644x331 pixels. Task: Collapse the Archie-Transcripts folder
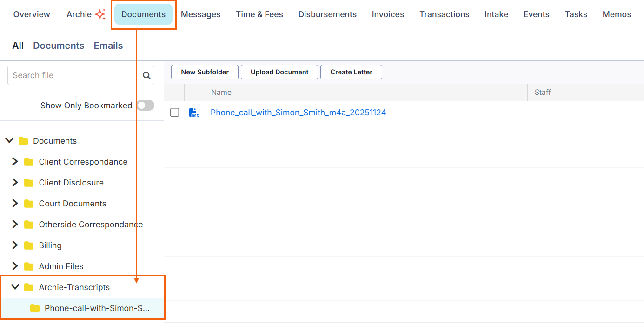tap(15, 287)
